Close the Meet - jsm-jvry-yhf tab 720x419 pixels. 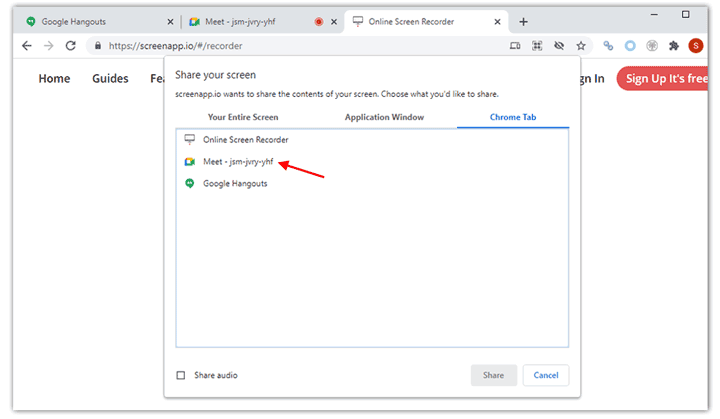pyautogui.click(x=334, y=22)
